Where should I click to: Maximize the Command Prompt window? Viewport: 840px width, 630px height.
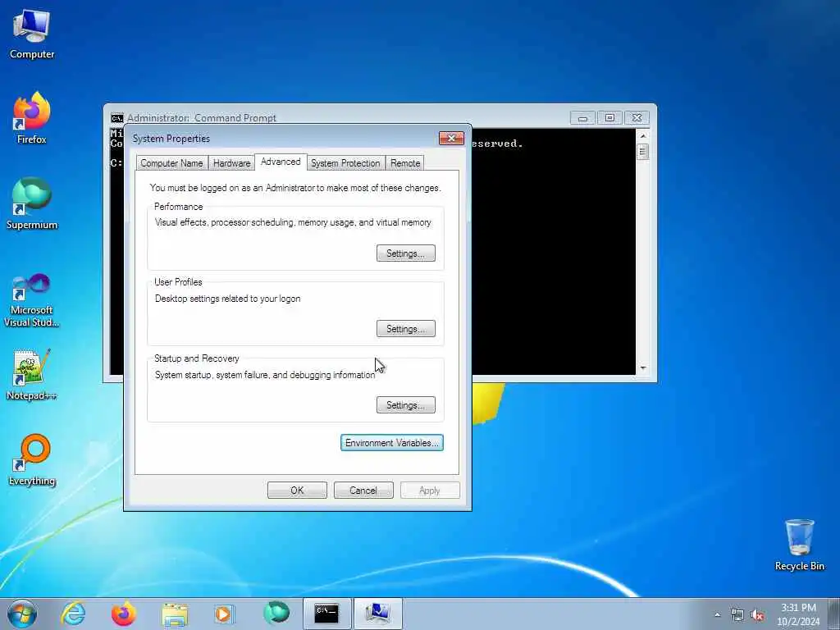[x=609, y=118]
